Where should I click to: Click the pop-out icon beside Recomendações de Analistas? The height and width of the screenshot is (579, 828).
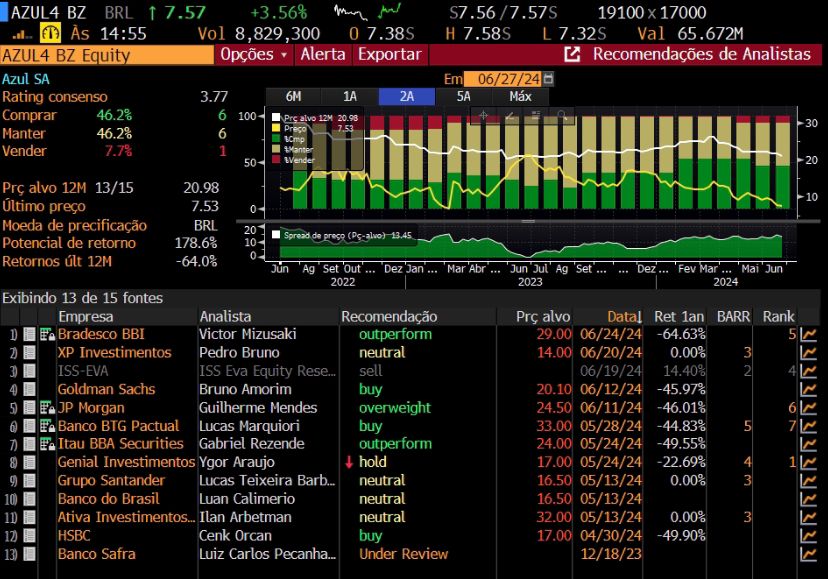[x=573, y=54]
